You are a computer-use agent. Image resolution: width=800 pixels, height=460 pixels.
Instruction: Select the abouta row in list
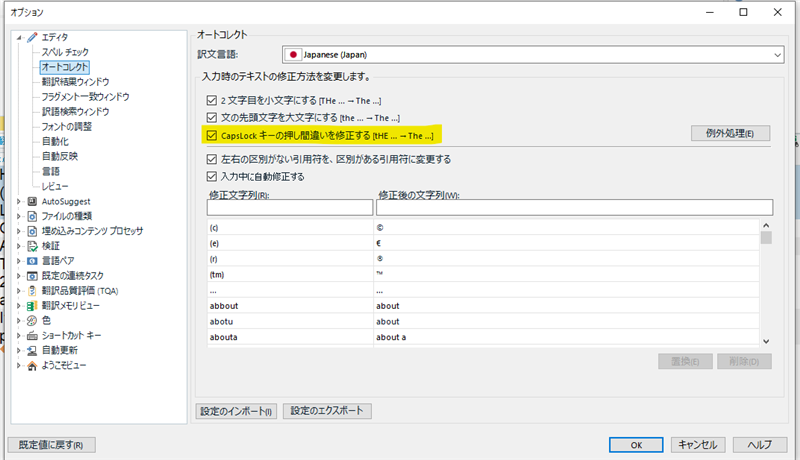[x=483, y=337]
